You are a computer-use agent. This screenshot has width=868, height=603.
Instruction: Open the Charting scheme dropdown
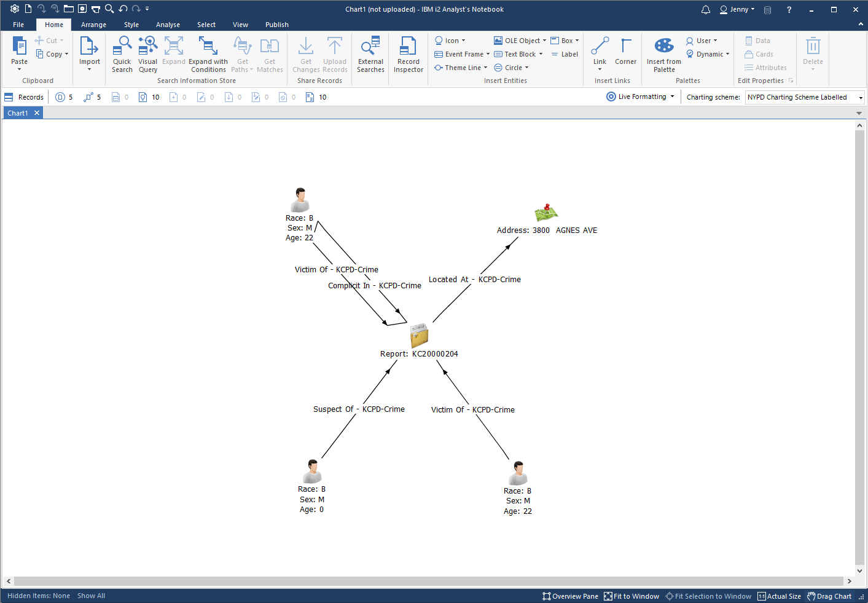click(x=805, y=97)
